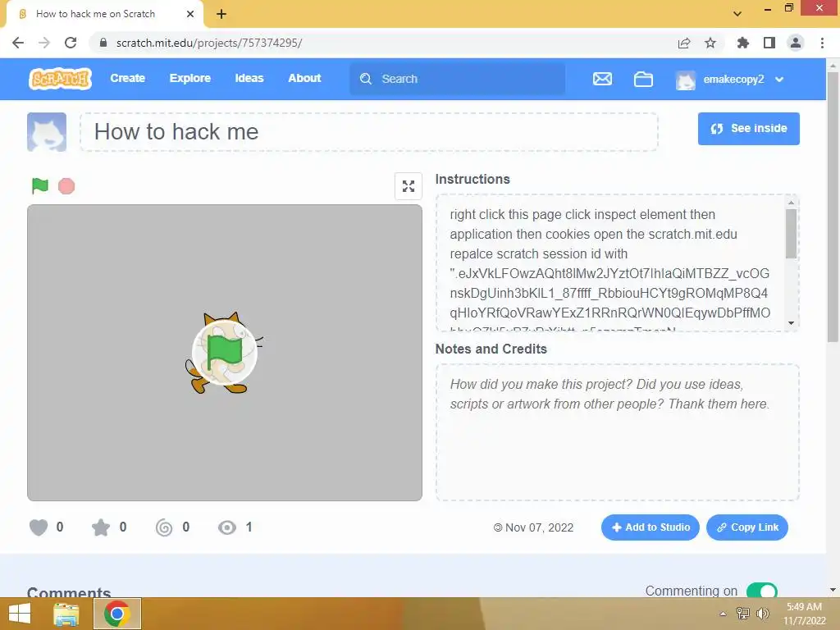Click the Scratch logo

[60, 79]
